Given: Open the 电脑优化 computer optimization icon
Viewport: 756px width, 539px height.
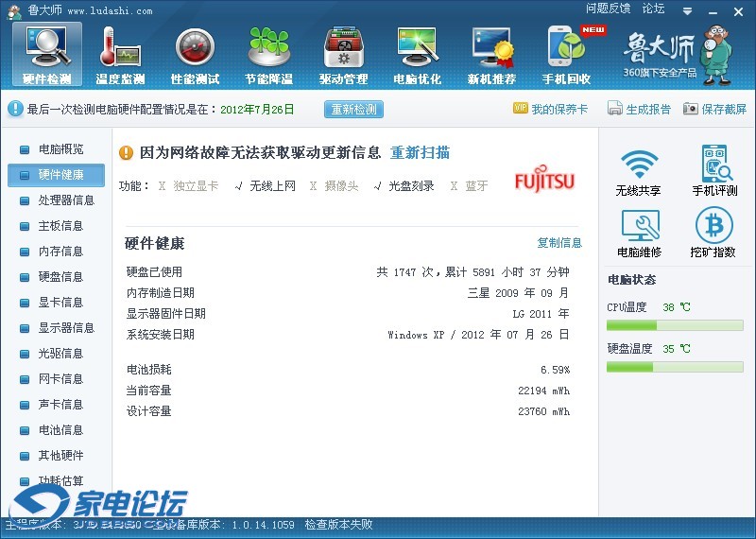Looking at the screenshot, I should 417,53.
